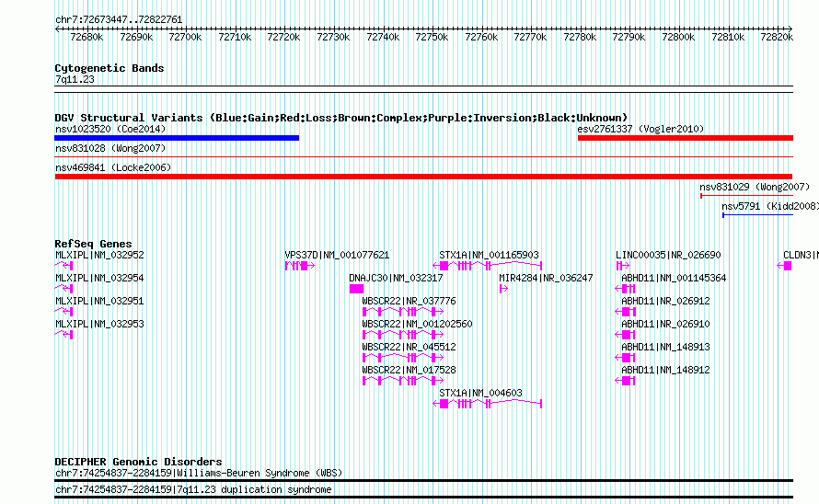Image resolution: width=819 pixels, height=504 pixels.
Task: Open the DNAJC30|NM_032317 transcript label
Action: pos(396,279)
